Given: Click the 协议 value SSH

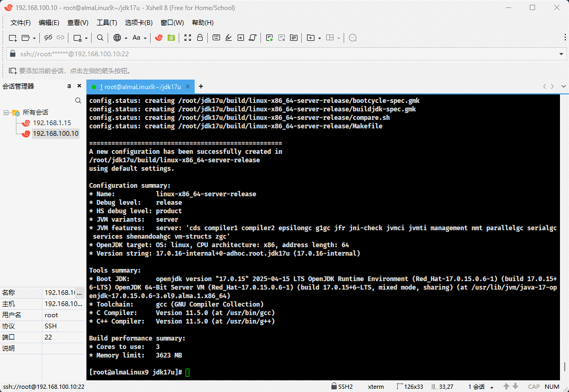Looking at the screenshot, I should click(x=50, y=326).
